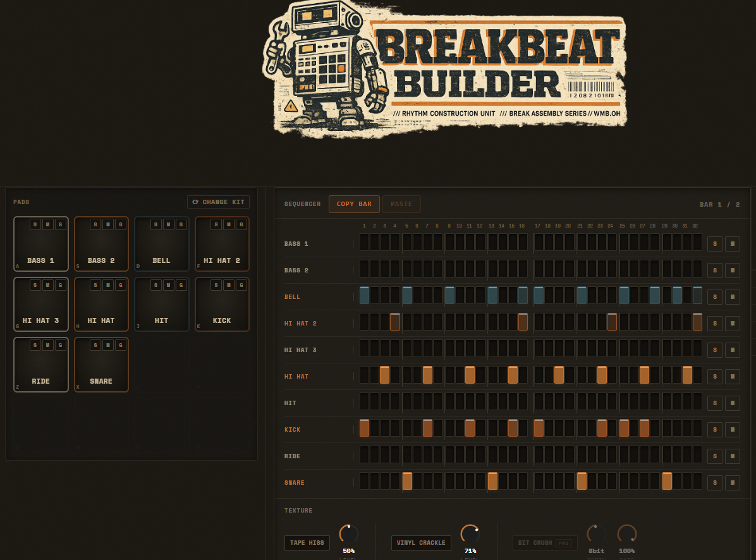Solo the Kick sequencer row
The image size is (756, 560).
pos(715,429)
